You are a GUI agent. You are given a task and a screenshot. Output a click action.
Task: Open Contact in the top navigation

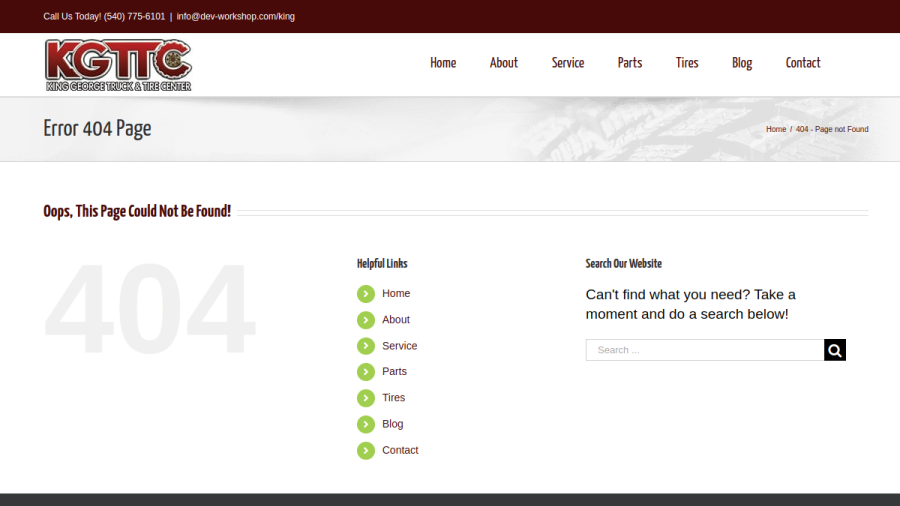803,63
